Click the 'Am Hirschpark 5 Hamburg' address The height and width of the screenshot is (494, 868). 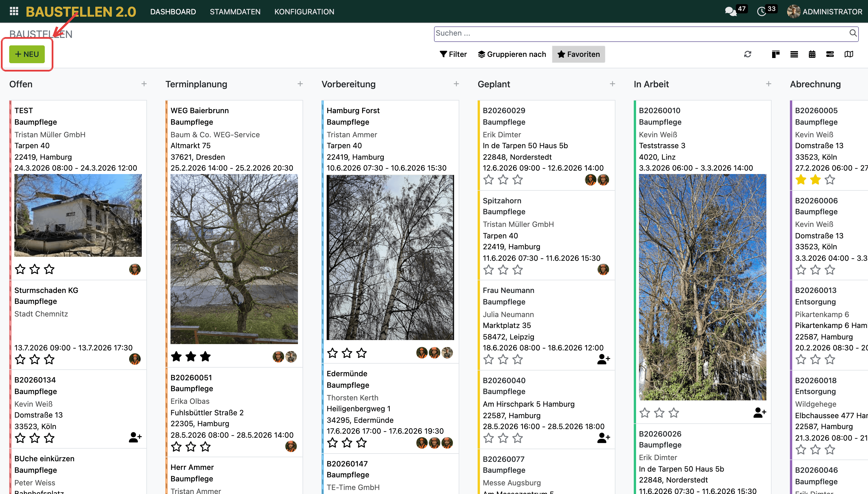pos(529,404)
